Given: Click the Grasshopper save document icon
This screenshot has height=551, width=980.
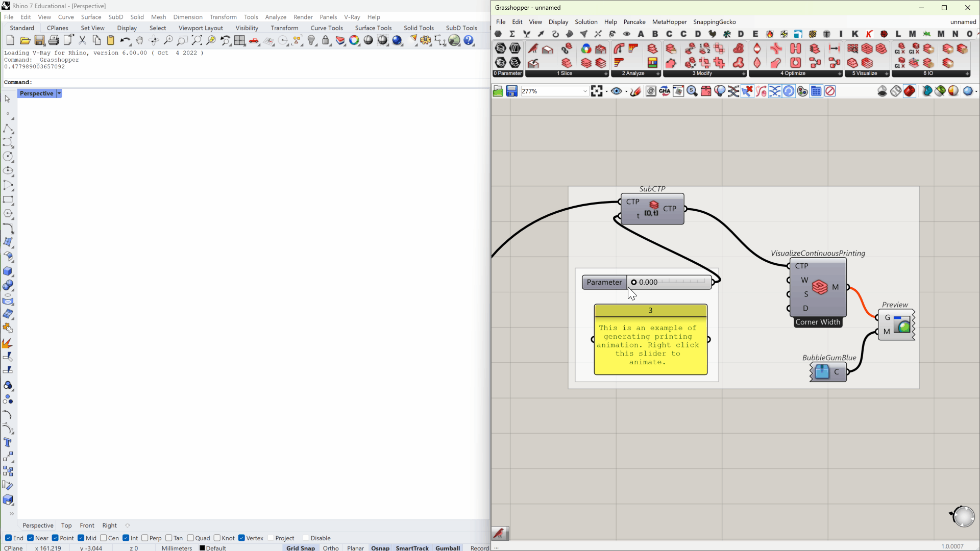Looking at the screenshot, I should pos(511,91).
